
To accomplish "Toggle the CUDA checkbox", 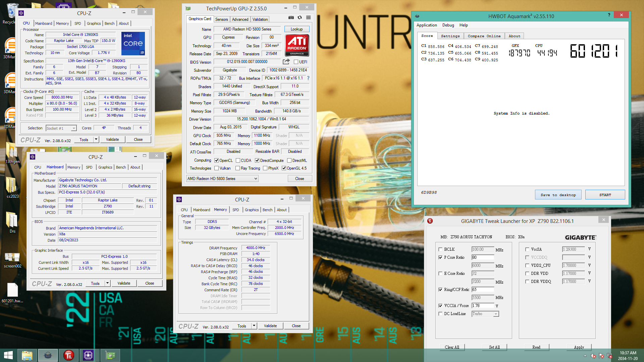I will point(238,161).
